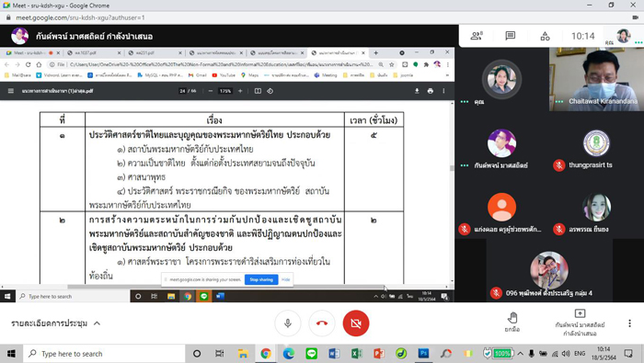Open the participants list icon
Viewport: 644px width, 363px height.
477,36
